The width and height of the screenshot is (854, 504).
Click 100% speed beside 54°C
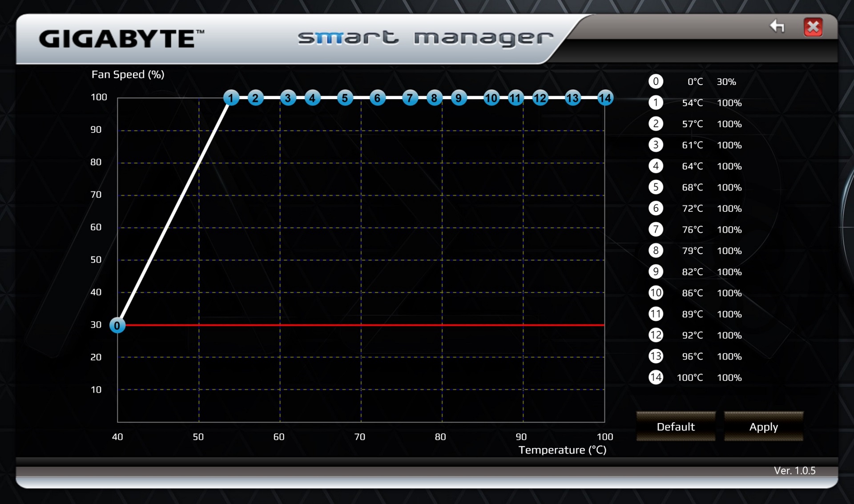tap(729, 103)
